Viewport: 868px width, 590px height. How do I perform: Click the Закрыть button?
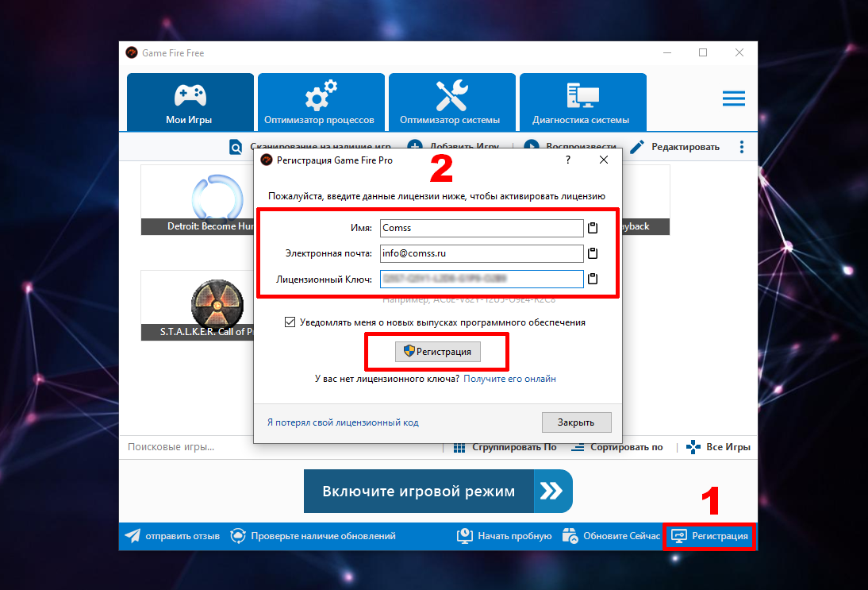576,422
